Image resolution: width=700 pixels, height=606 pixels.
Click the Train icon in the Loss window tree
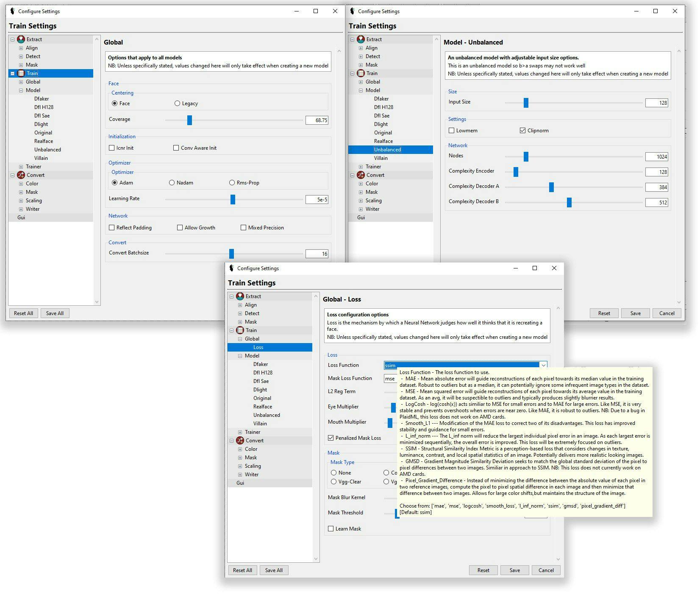pyautogui.click(x=240, y=330)
